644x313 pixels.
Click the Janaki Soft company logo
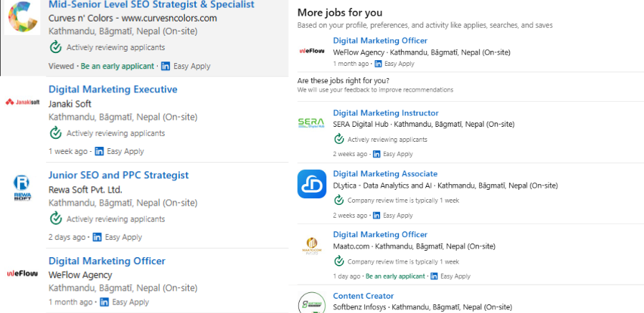22,102
